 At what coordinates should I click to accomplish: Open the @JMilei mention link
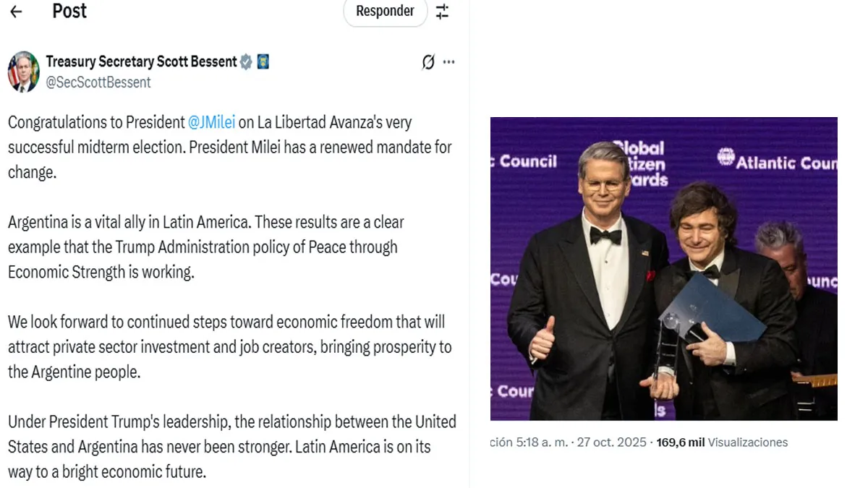point(211,123)
